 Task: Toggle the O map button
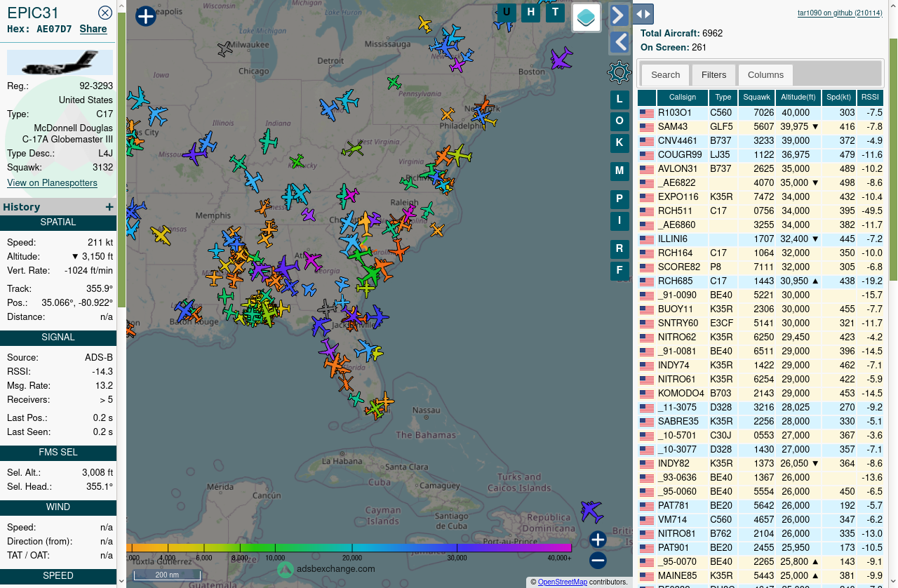(619, 121)
